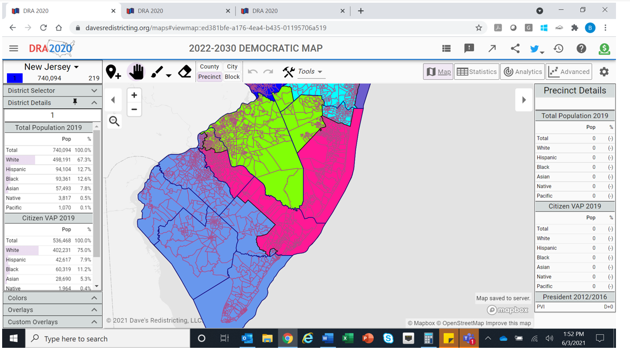Click the map zoom in plus button
630x364 pixels.
[x=134, y=95]
